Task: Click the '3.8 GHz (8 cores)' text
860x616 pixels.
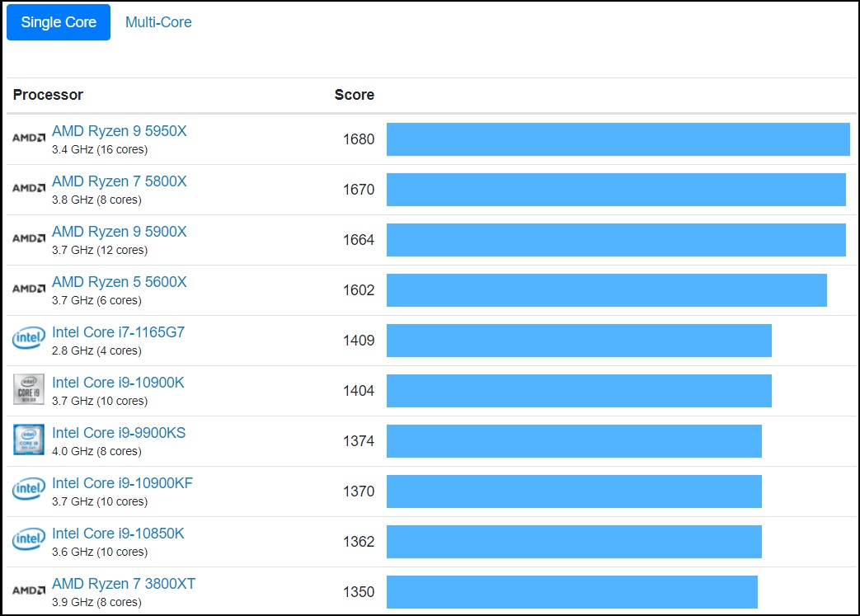Action: [x=96, y=200]
